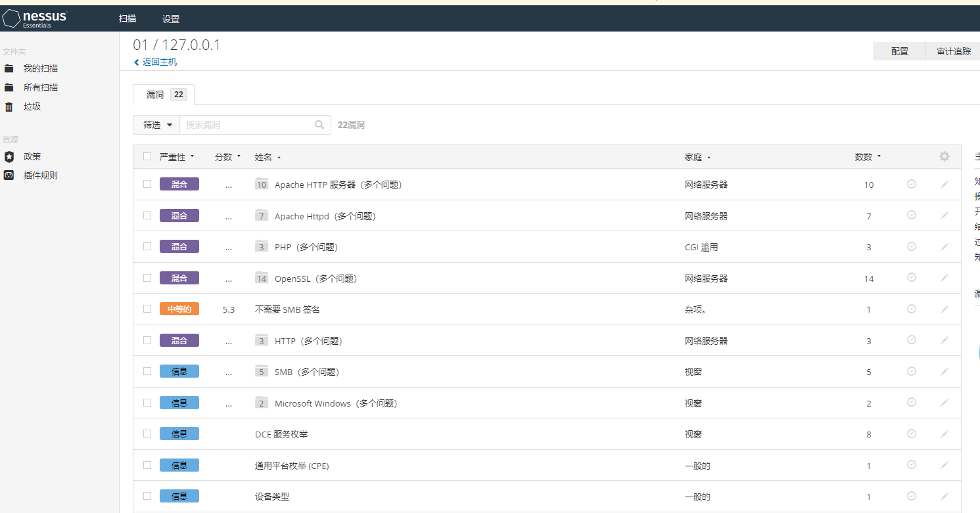Open the 设置 top menu

click(x=171, y=19)
